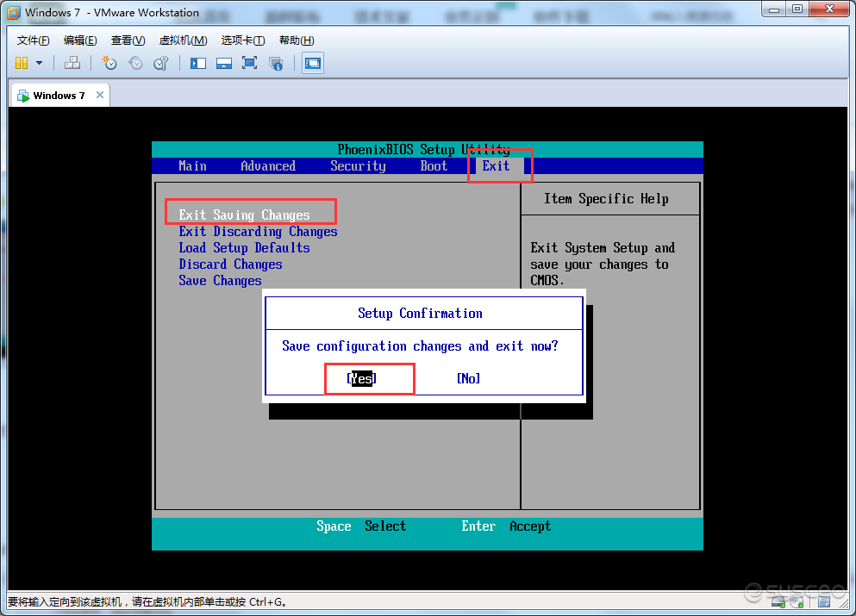The width and height of the screenshot is (856, 616).
Task: Toggle the library sidebar panel icon
Action: [x=197, y=63]
